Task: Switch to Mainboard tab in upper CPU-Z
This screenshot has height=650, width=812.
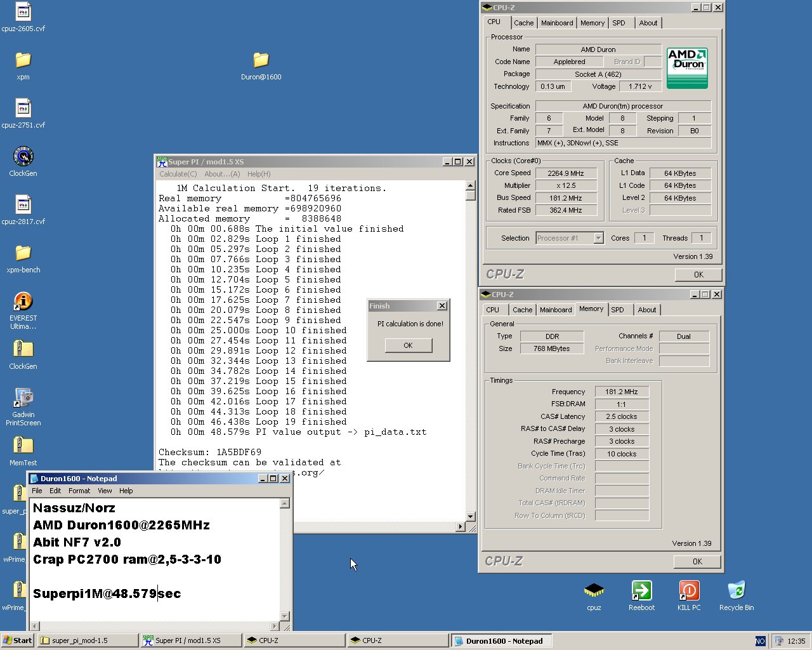Action: 557,23
